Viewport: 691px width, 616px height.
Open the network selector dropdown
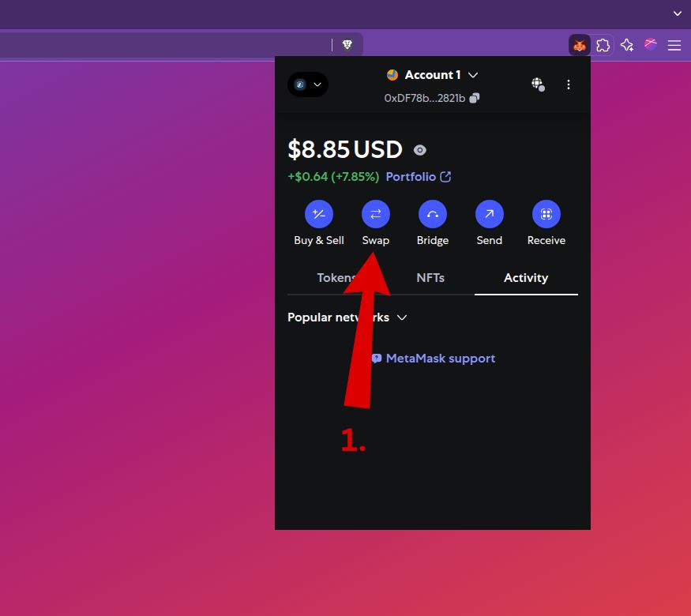tap(308, 85)
